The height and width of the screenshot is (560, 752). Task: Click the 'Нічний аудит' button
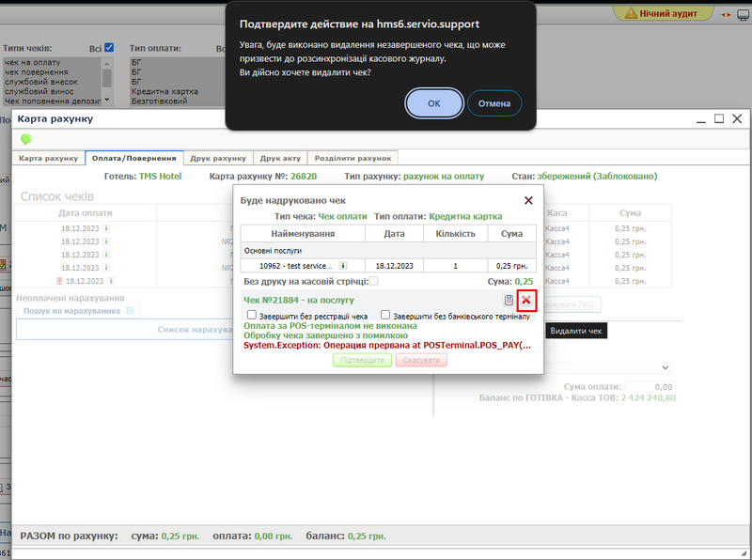coord(663,14)
